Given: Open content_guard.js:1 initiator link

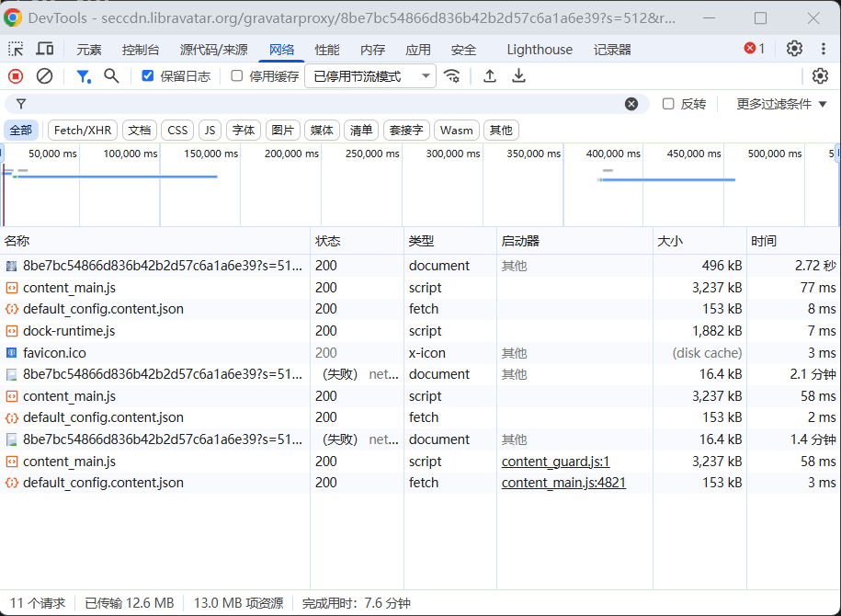Looking at the screenshot, I should click(556, 462).
